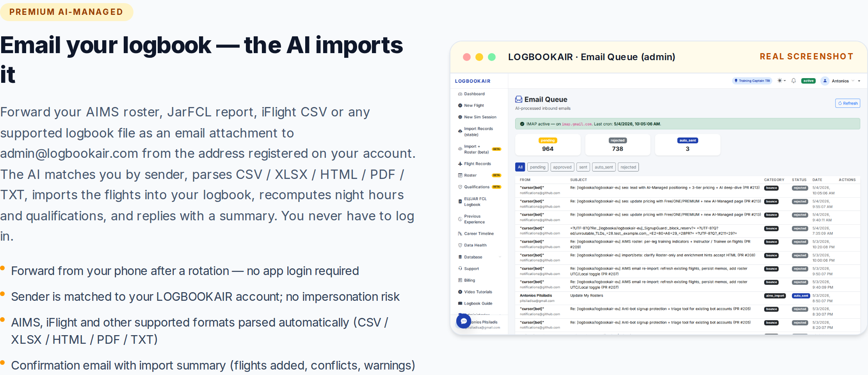Image resolution: width=868 pixels, height=375 pixels.
Task: Select the approved filter tab
Action: point(562,167)
